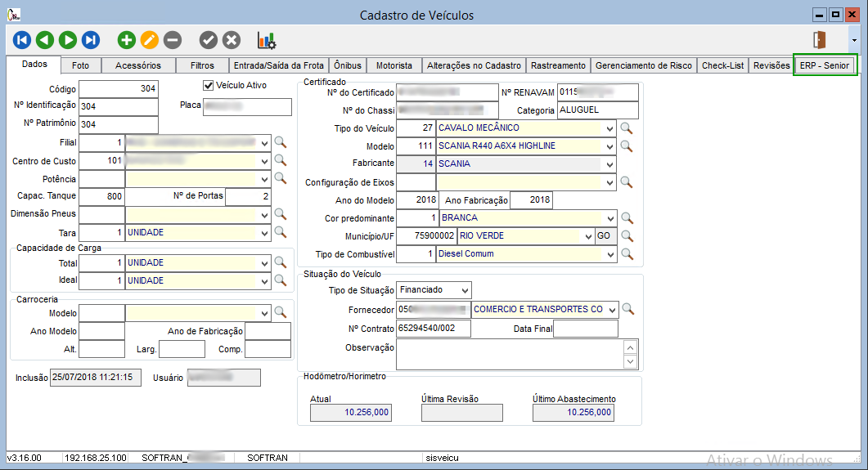Image resolution: width=868 pixels, height=470 pixels.
Task: Open the Modelo dropdown showing SCANIA R440
Action: [609, 146]
